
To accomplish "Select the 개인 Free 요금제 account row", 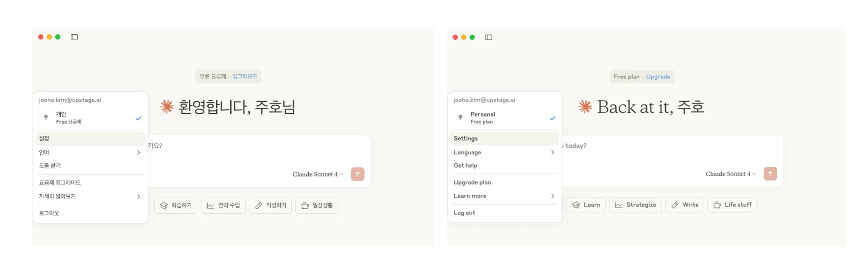I will click(x=90, y=118).
